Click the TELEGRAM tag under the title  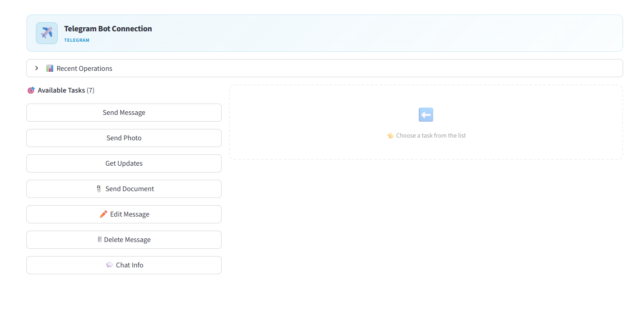tap(77, 40)
